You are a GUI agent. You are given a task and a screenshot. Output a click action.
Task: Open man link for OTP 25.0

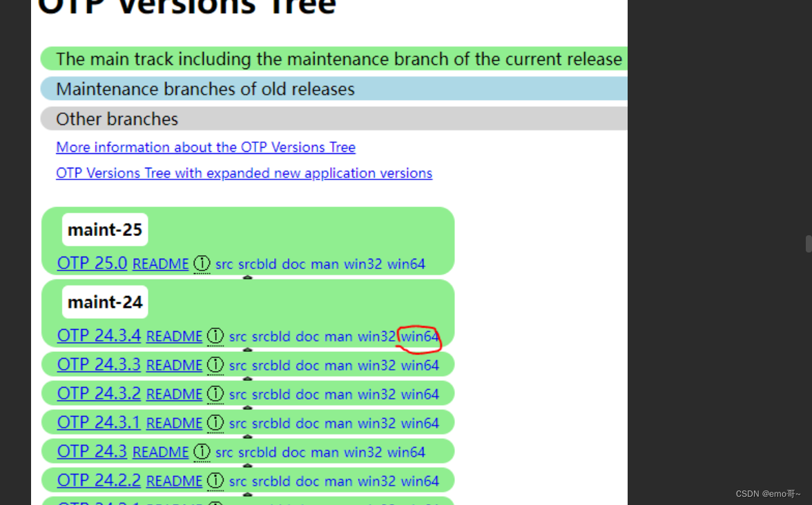[325, 264]
